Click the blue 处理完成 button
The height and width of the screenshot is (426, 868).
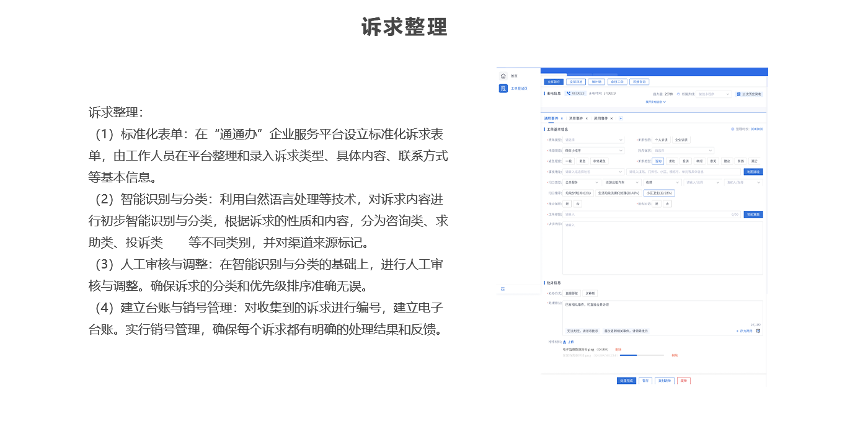(626, 380)
